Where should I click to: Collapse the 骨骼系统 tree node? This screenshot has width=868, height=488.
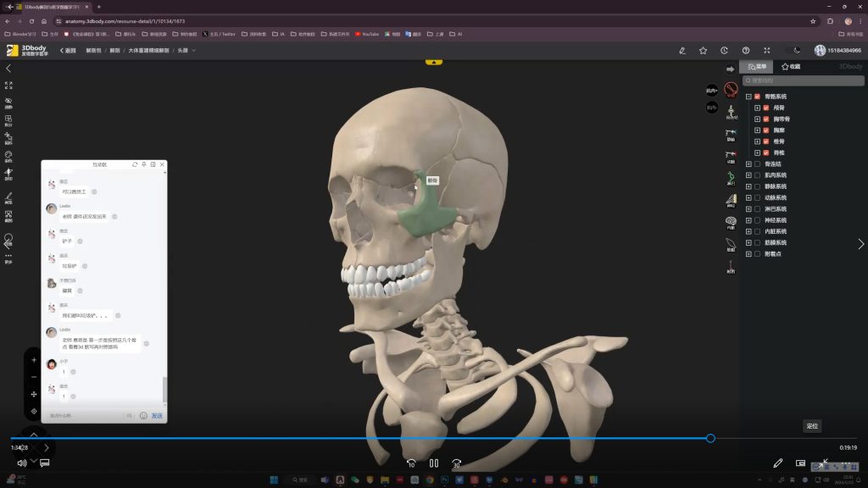pos(748,97)
